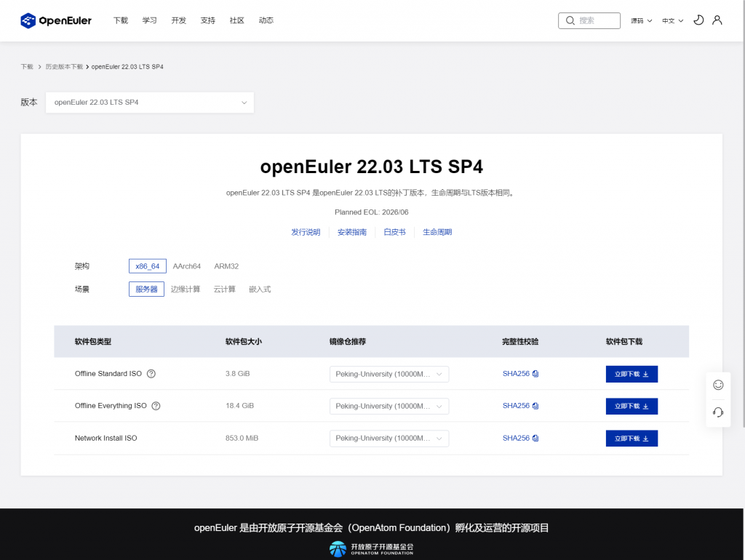
Task: Select 服务器 scenario
Action: (x=146, y=289)
